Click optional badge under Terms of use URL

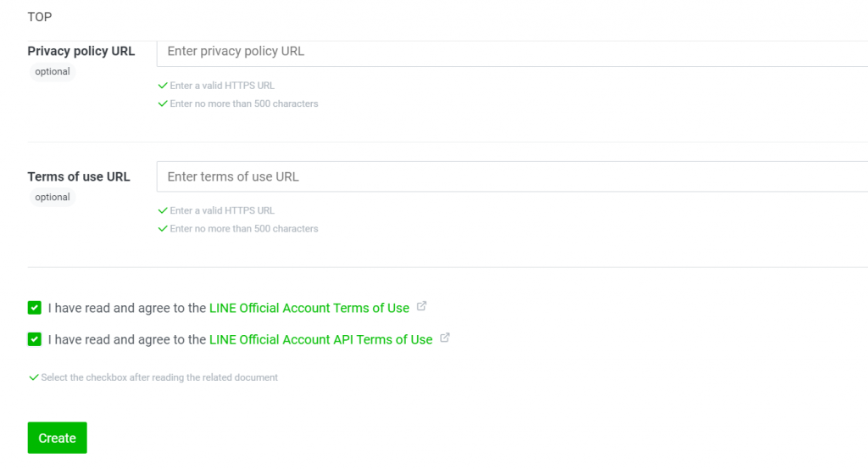click(x=53, y=197)
